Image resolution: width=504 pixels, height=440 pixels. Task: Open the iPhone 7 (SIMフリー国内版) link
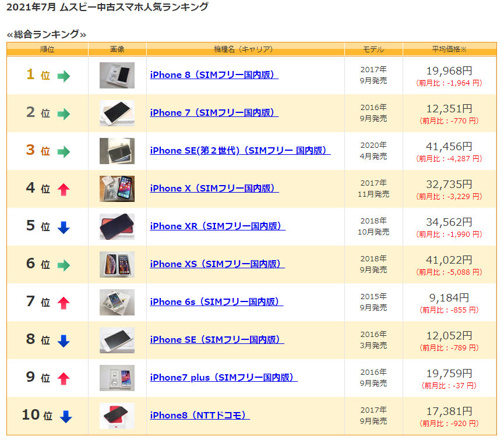click(214, 113)
